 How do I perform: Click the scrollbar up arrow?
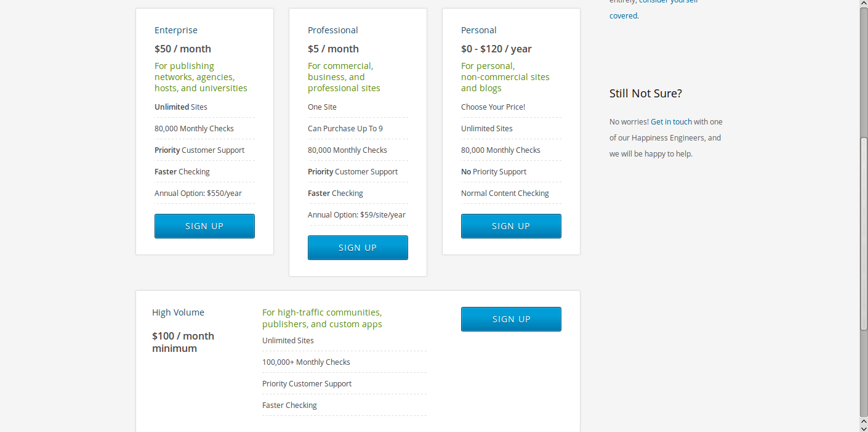[x=864, y=4]
